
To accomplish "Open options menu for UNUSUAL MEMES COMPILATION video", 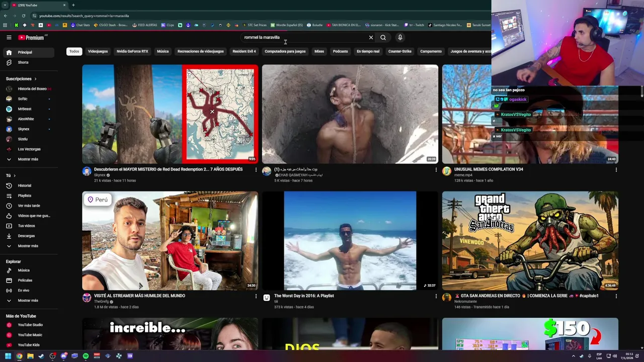I will (616, 170).
